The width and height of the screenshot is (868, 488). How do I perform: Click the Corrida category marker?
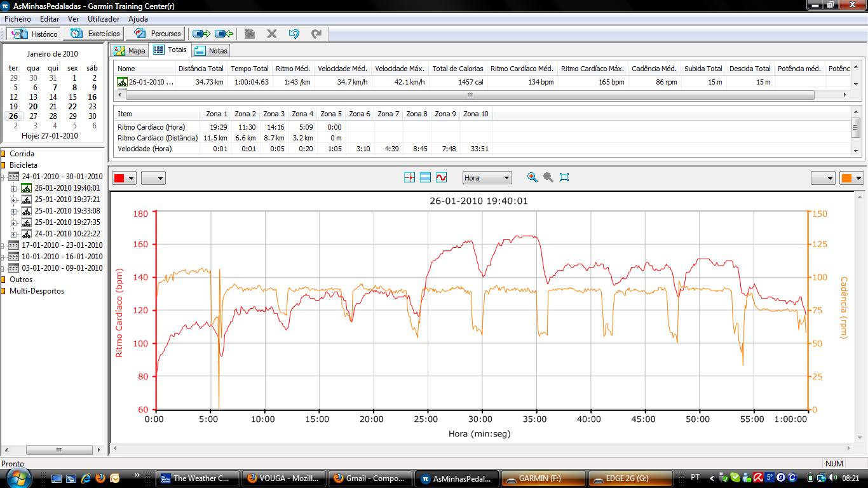pyautogui.click(x=3, y=154)
